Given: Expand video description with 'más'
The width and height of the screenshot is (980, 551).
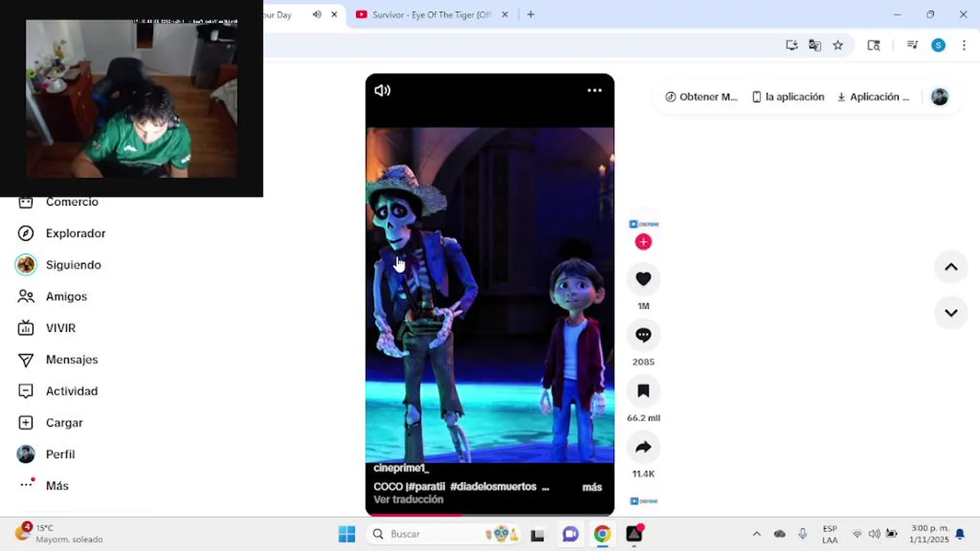Looking at the screenshot, I should pos(592,487).
